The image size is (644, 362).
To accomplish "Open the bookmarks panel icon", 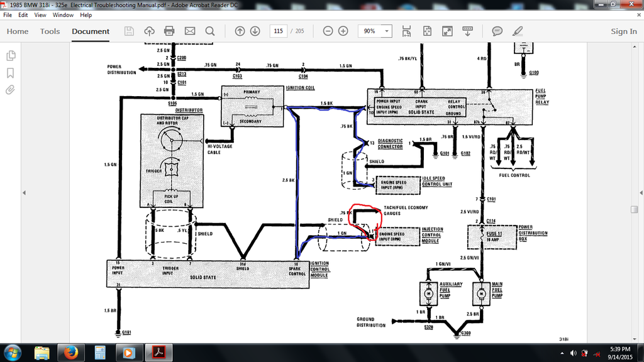I will [x=10, y=73].
